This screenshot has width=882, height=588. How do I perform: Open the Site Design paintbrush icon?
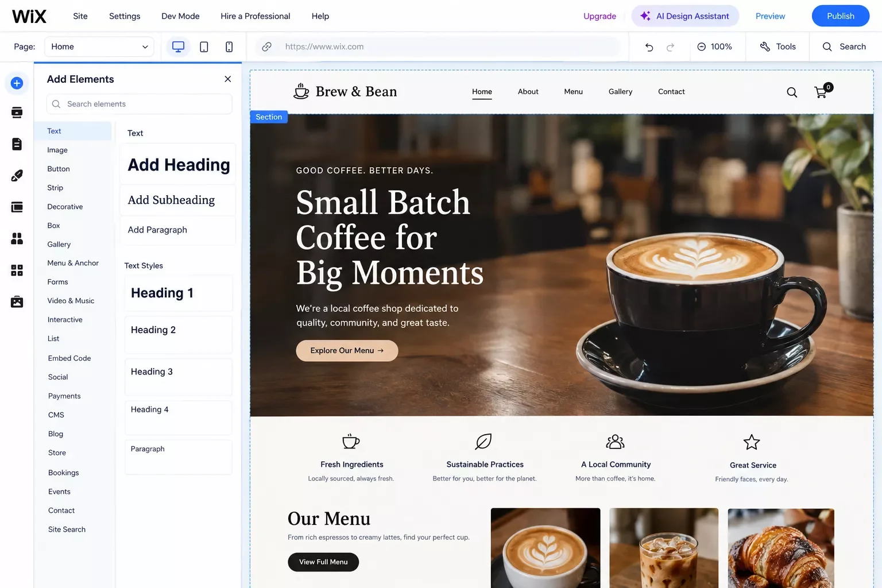point(17,176)
